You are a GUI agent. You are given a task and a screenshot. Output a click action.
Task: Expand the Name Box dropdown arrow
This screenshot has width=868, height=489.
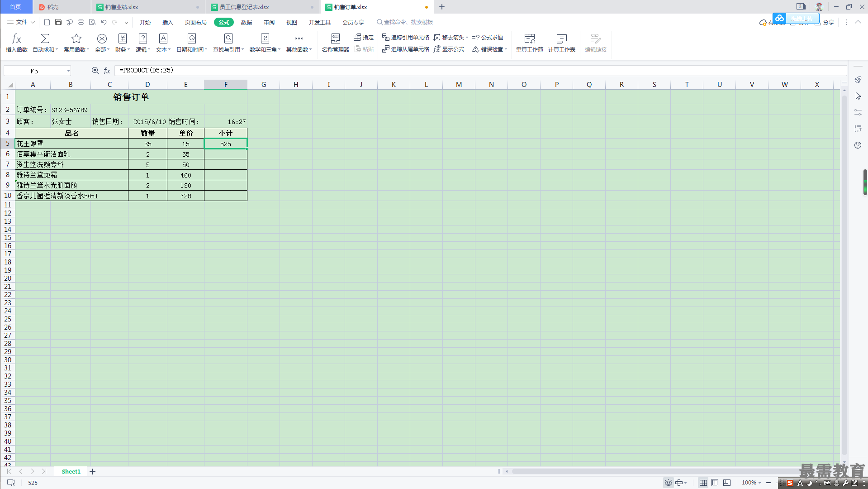pos(68,71)
